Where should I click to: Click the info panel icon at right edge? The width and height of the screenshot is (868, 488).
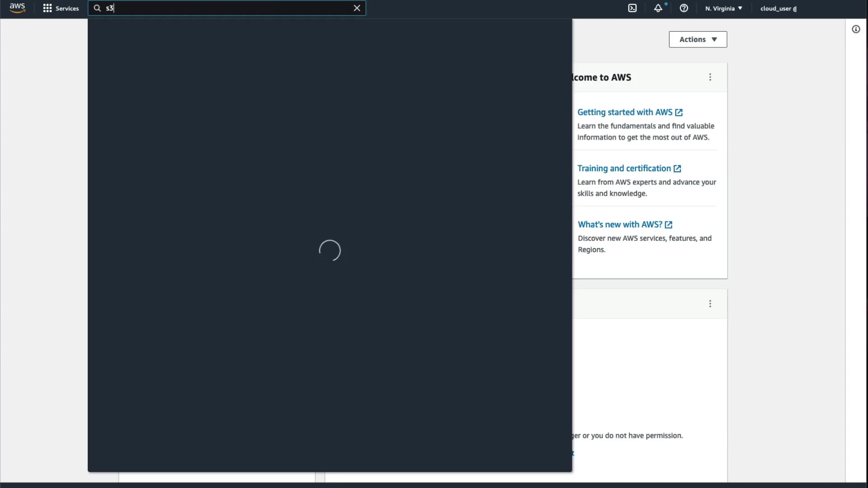click(856, 29)
